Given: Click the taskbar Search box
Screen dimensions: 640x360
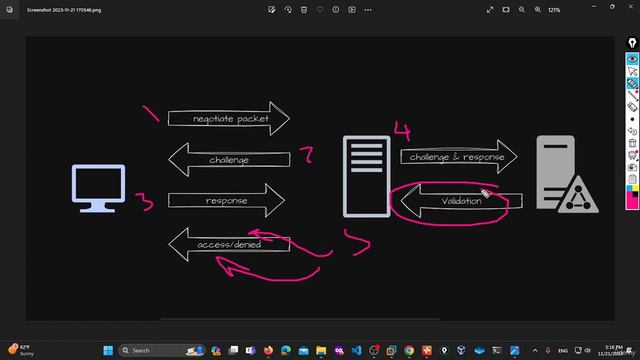Looking at the screenshot, I should pyautogui.click(x=161, y=350).
